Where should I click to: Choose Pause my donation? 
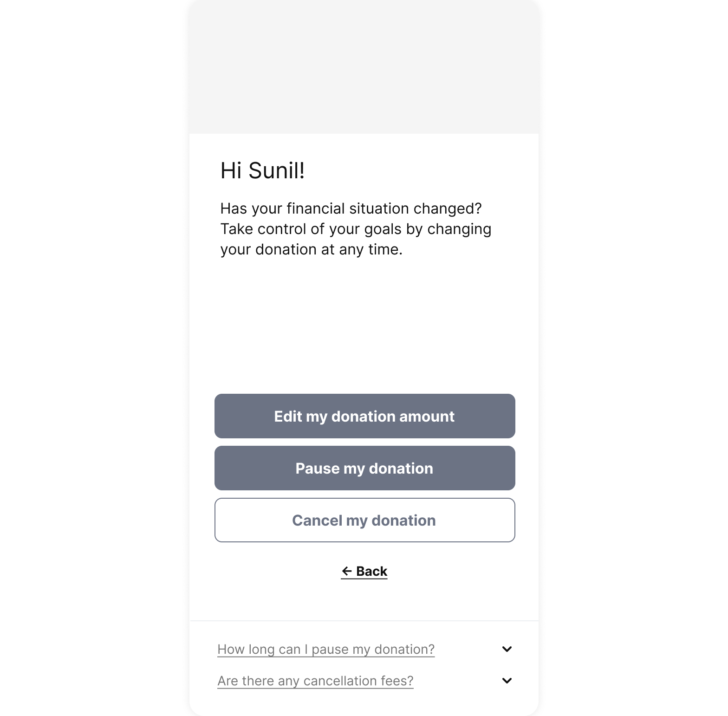pos(364,468)
